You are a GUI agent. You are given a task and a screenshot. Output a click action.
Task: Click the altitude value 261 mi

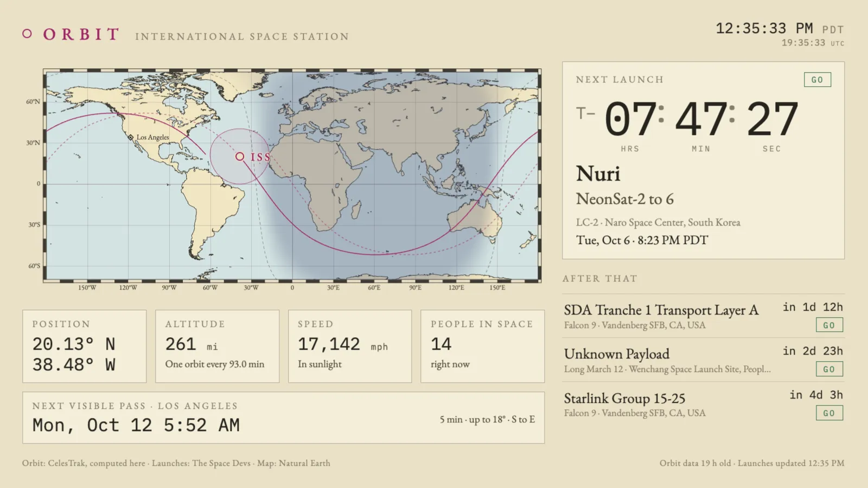click(192, 344)
